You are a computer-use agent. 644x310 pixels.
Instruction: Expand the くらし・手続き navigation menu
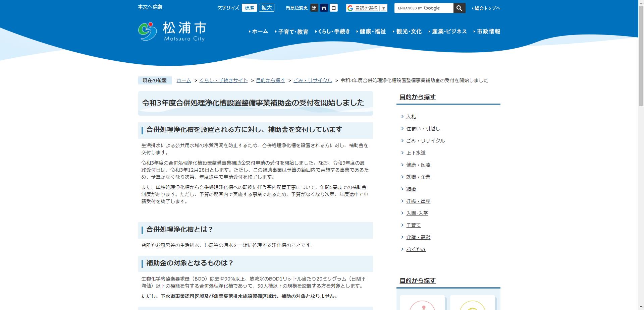(x=334, y=32)
